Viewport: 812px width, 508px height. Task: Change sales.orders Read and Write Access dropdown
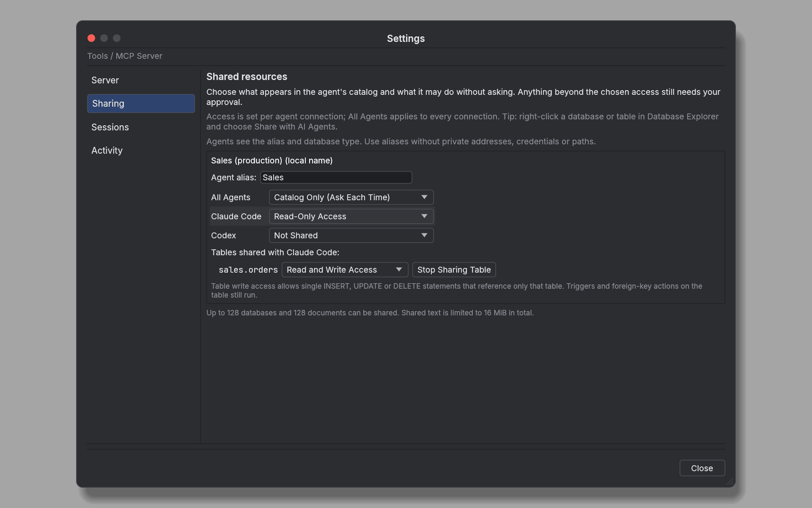pyautogui.click(x=345, y=270)
